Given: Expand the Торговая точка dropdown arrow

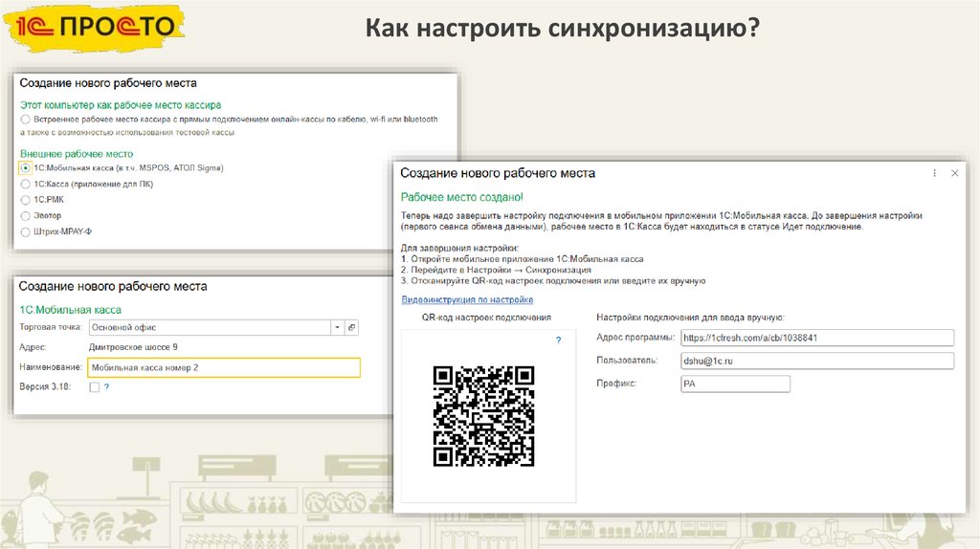Looking at the screenshot, I should pos(337,327).
